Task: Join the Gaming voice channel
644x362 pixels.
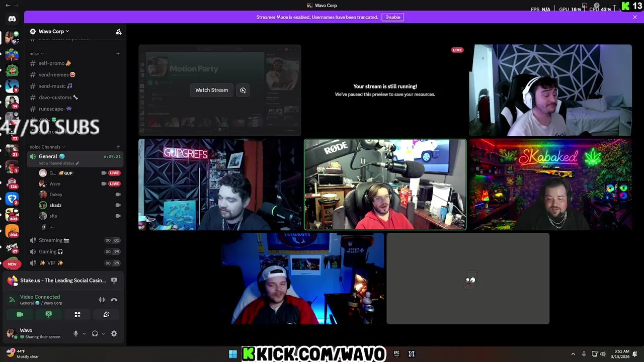Action: (74, 251)
